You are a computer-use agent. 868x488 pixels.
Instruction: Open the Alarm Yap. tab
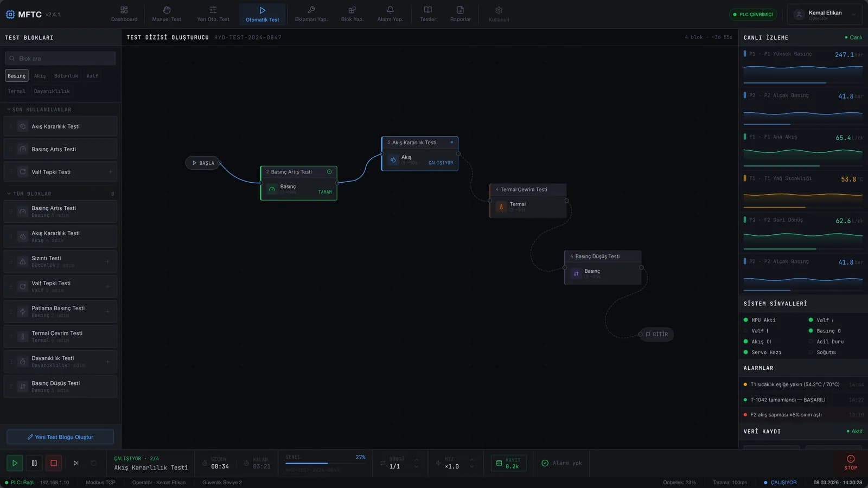(x=390, y=14)
